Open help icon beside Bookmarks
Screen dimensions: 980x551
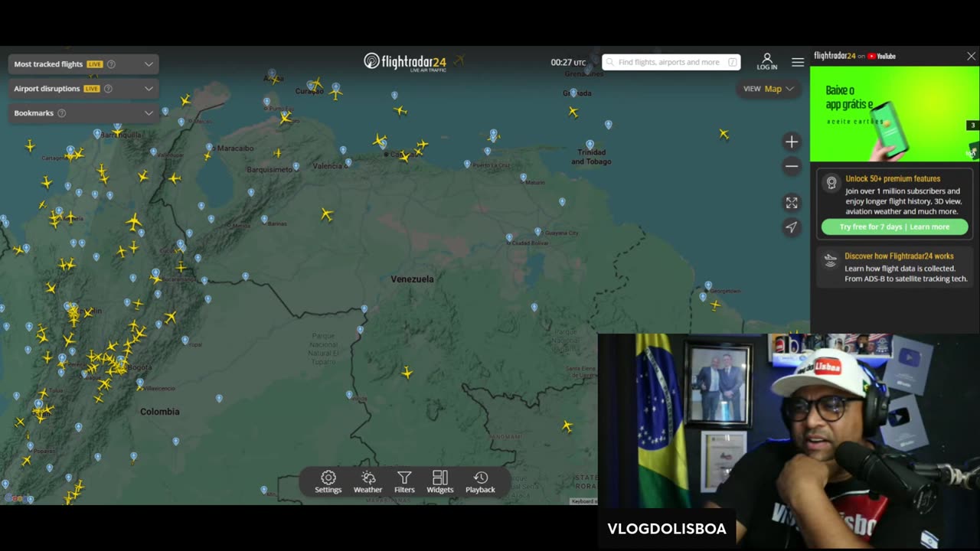pyautogui.click(x=62, y=113)
